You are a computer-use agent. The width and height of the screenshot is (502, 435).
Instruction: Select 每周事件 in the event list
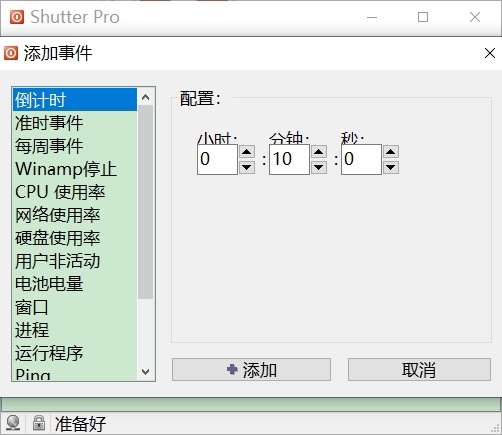click(x=75, y=146)
